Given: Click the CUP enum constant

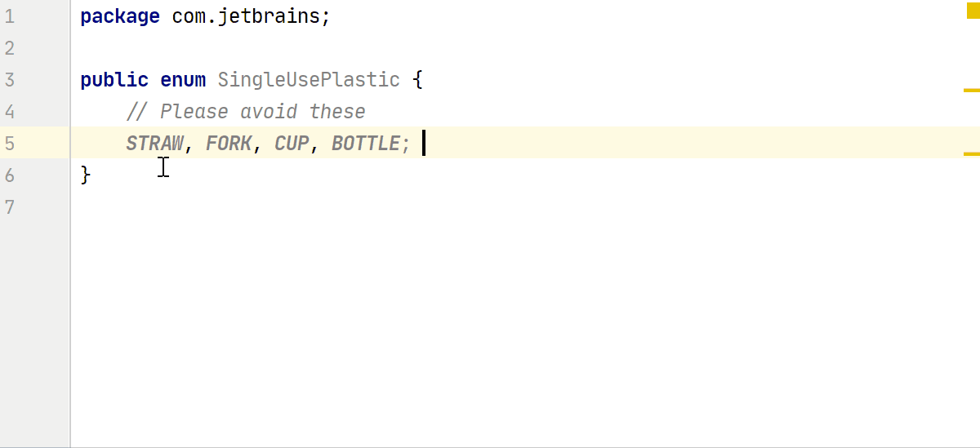Looking at the screenshot, I should [x=292, y=144].
